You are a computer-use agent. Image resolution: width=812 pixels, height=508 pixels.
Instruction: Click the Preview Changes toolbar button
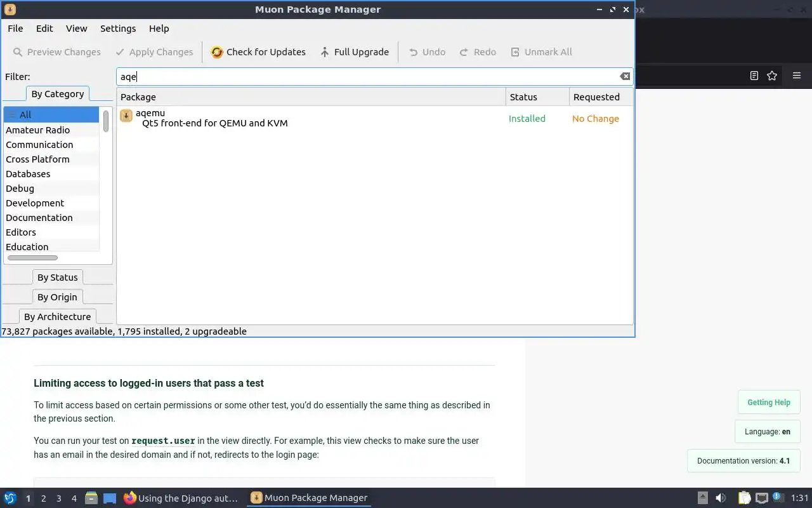[x=56, y=52]
